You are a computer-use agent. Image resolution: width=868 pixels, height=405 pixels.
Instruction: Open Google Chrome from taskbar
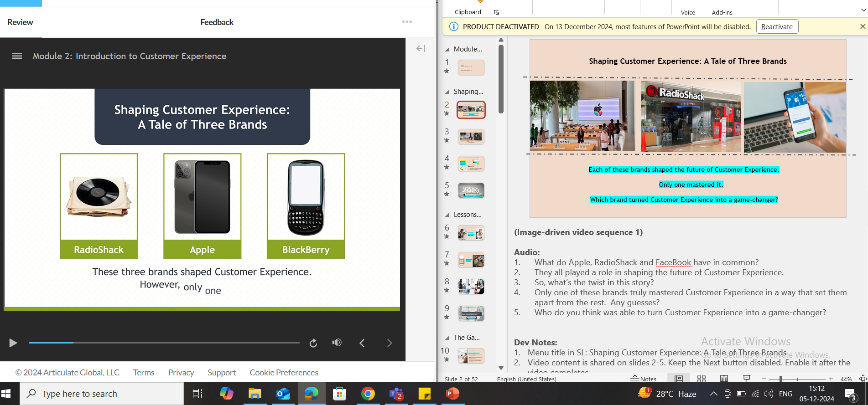pyautogui.click(x=368, y=394)
